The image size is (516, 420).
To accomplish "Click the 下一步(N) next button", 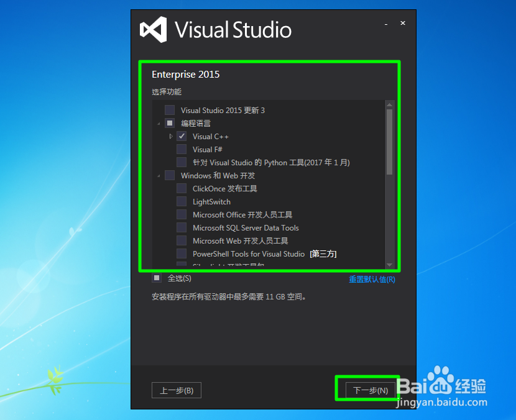I will click(x=371, y=390).
